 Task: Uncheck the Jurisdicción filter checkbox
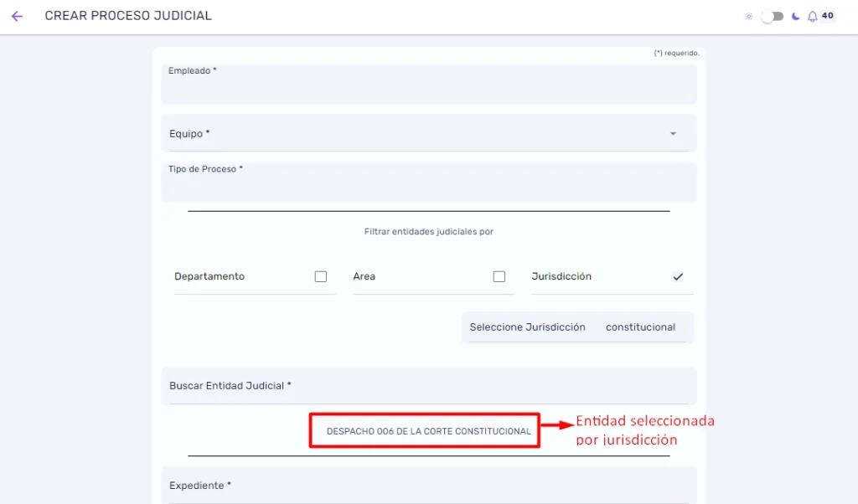click(678, 276)
